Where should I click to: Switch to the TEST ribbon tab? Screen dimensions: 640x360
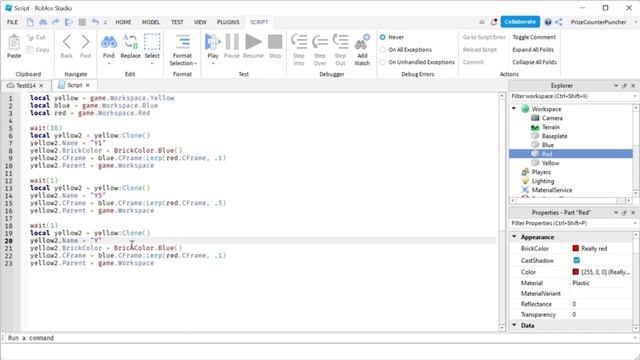177,22
